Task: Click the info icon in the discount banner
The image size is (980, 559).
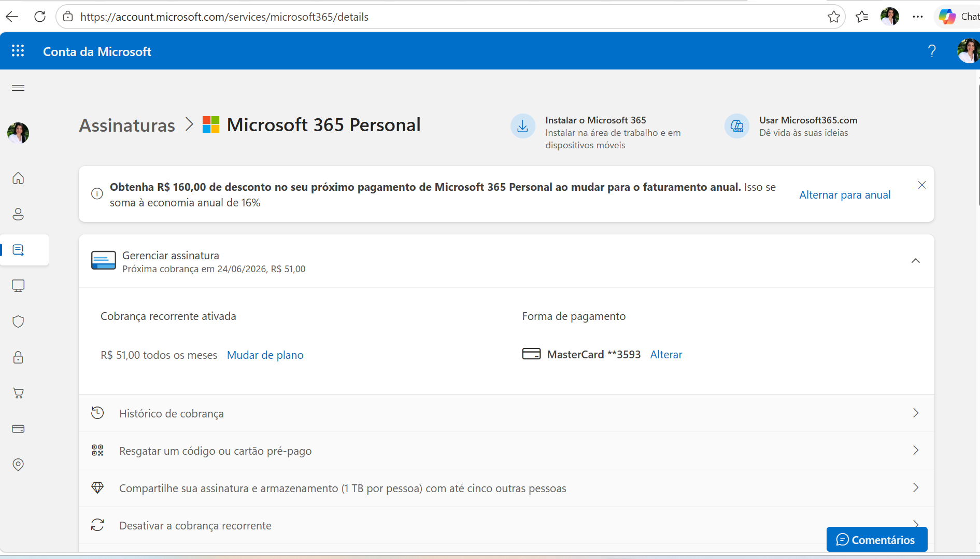Action: point(97,194)
